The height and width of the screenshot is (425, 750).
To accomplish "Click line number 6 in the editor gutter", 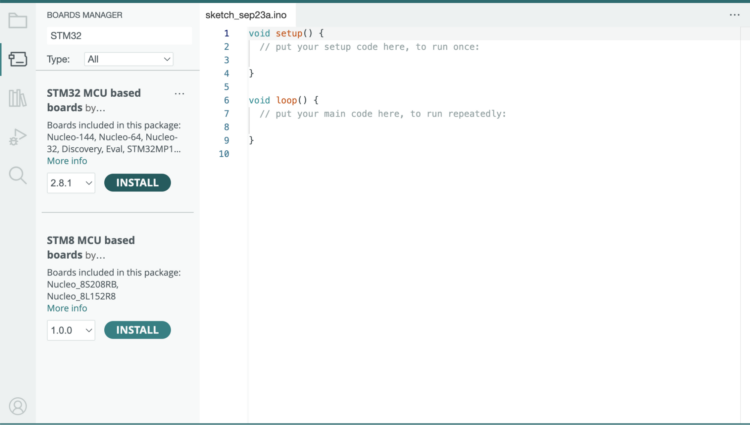I will (226, 100).
